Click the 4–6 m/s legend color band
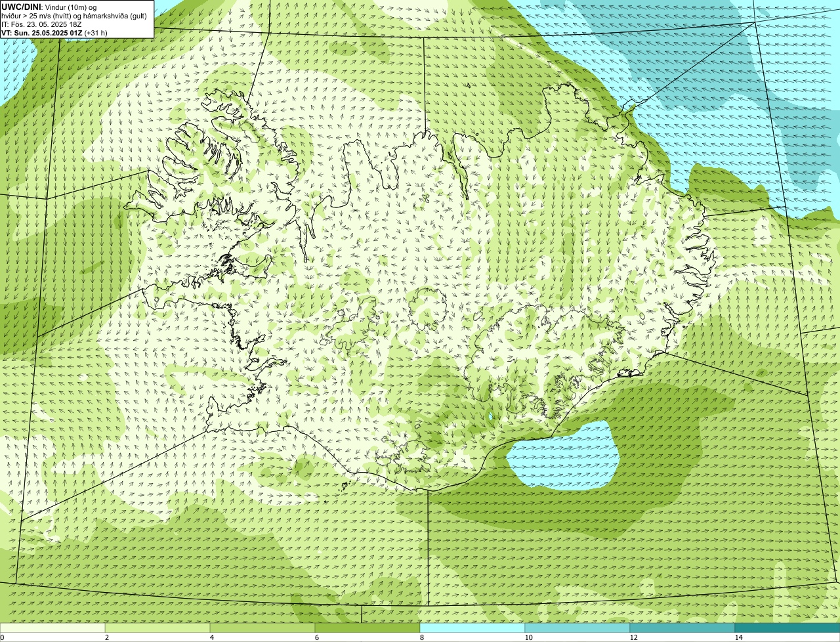The width and height of the screenshot is (840, 642). coord(262,628)
